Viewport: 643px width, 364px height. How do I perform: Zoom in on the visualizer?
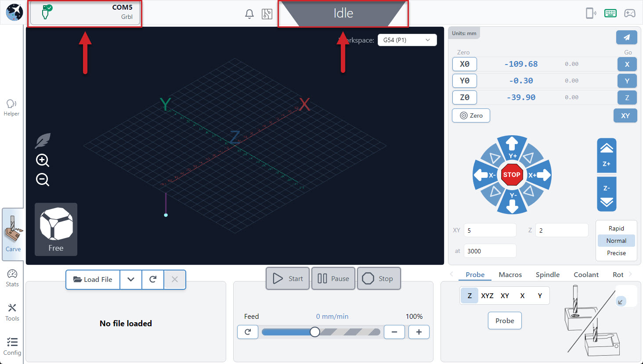pyautogui.click(x=43, y=160)
